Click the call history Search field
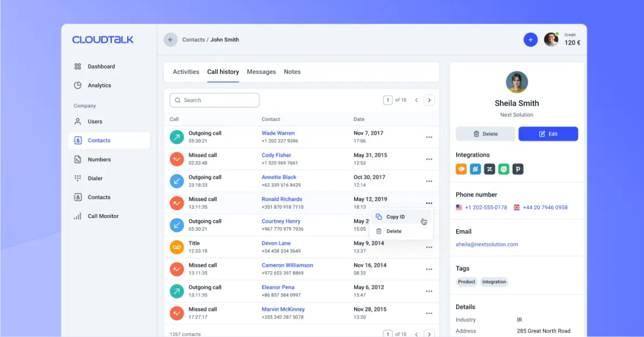Image resolution: width=644 pixels, height=337 pixels. 215,100
